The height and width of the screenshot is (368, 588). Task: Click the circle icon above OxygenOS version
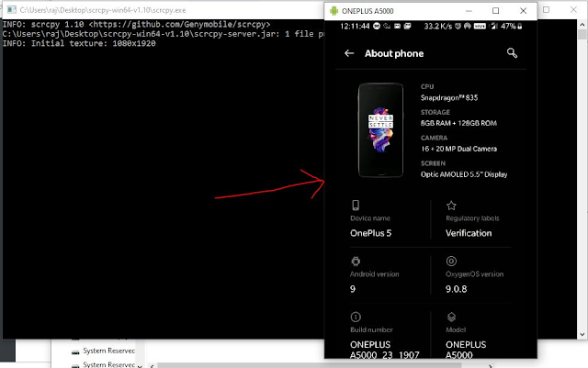451,262
